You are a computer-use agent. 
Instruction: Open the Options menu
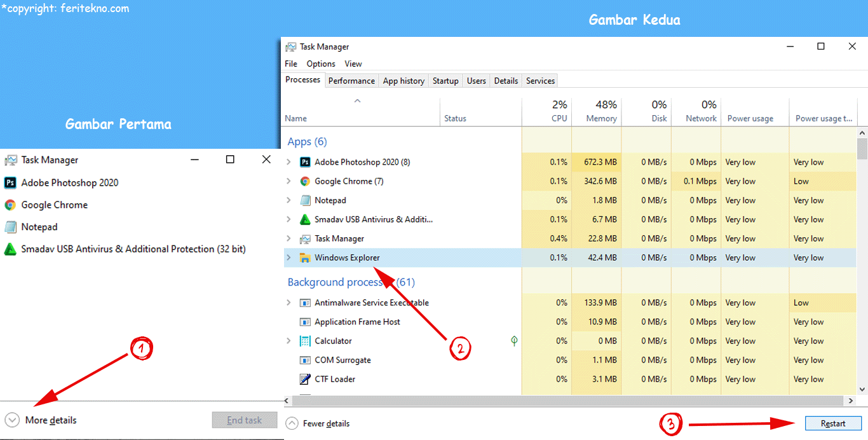[x=321, y=64]
